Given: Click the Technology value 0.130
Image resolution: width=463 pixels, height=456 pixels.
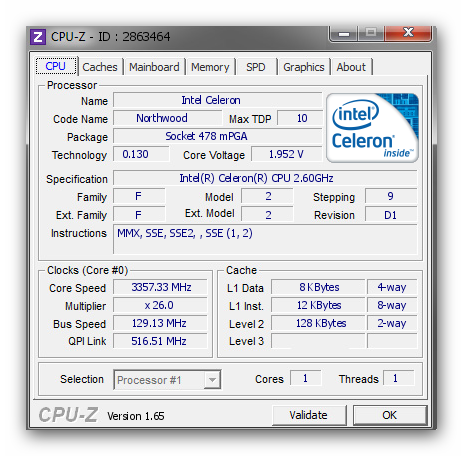Looking at the screenshot, I should [x=141, y=154].
